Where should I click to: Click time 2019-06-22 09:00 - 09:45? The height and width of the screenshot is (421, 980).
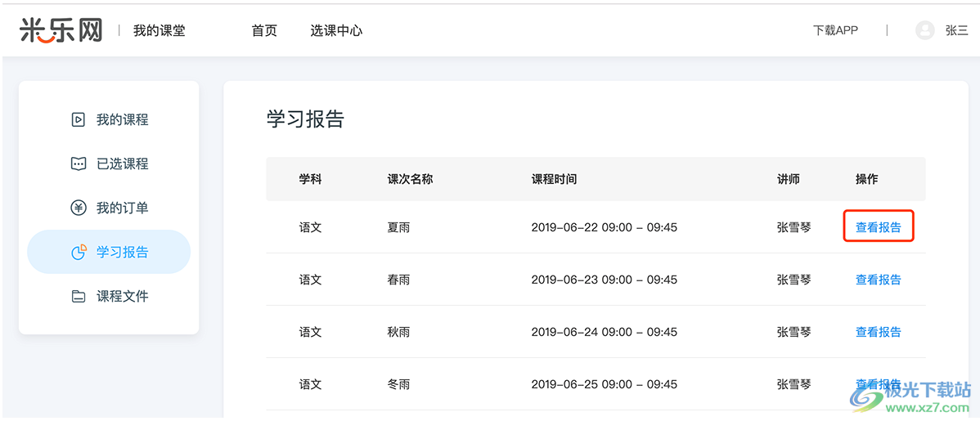coord(605,227)
